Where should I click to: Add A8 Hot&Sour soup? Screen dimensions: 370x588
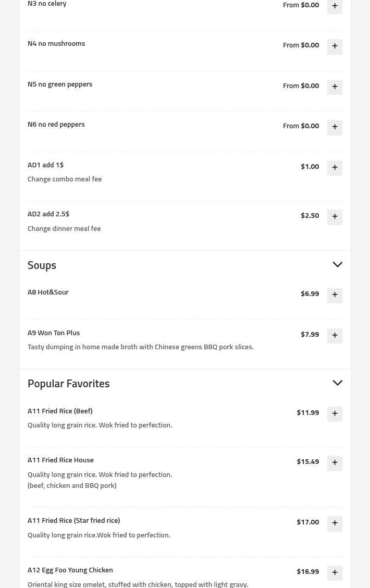pyautogui.click(x=335, y=295)
